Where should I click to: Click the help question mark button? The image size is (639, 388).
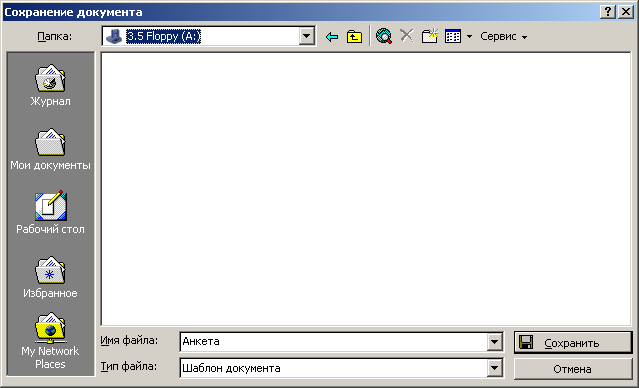(x=608, y=12)
